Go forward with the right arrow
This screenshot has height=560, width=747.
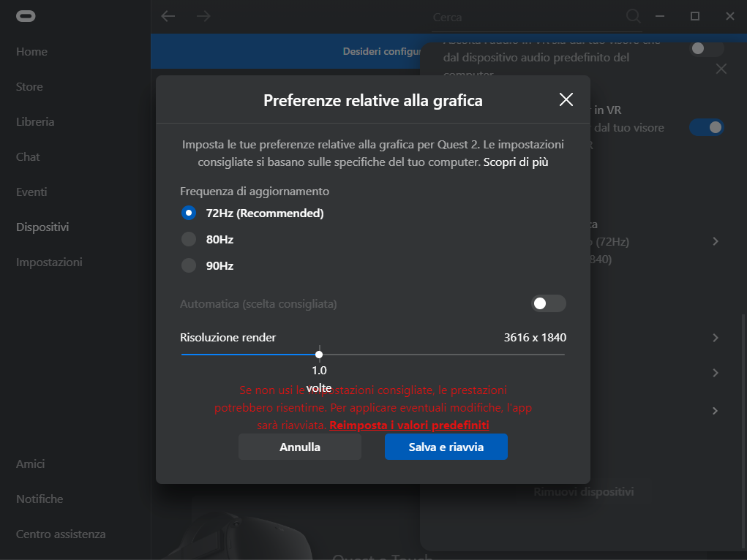[203, 16]
